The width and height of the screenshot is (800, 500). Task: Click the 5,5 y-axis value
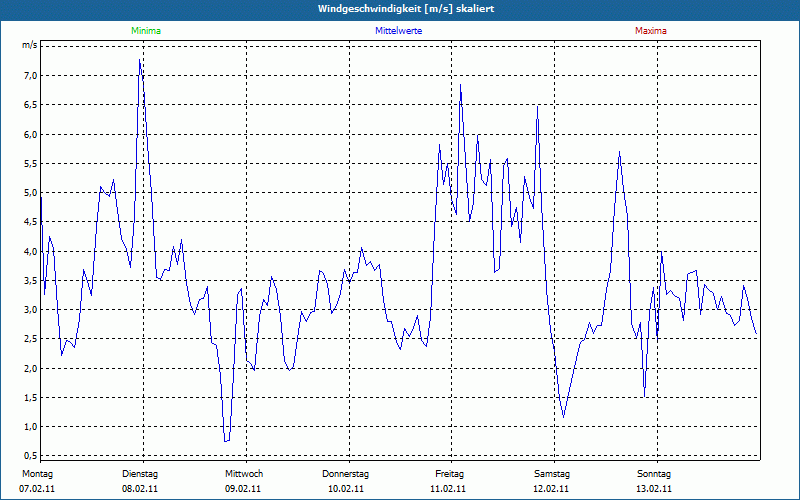pos(30,163)
